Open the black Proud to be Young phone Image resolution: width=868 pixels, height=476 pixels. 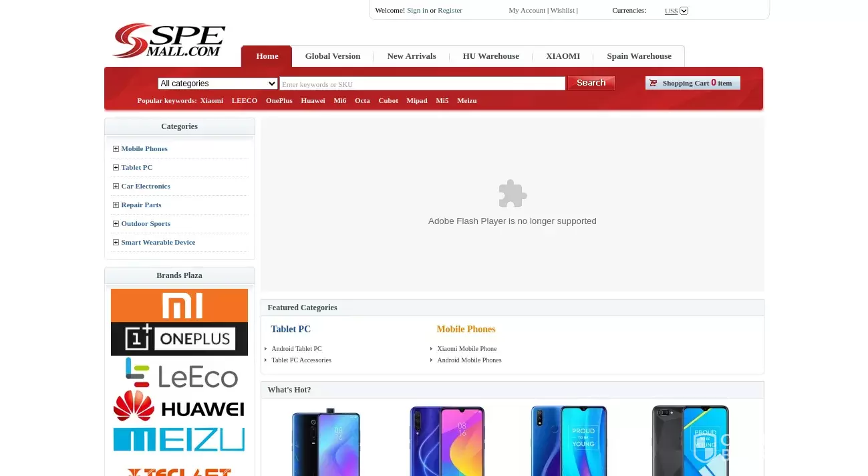(691, 441)
